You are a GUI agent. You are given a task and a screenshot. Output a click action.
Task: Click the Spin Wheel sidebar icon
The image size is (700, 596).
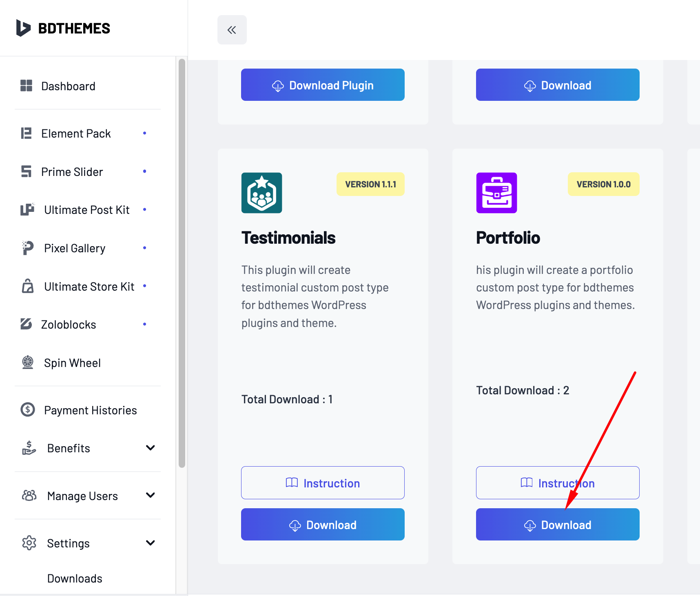tap(28, 362)
